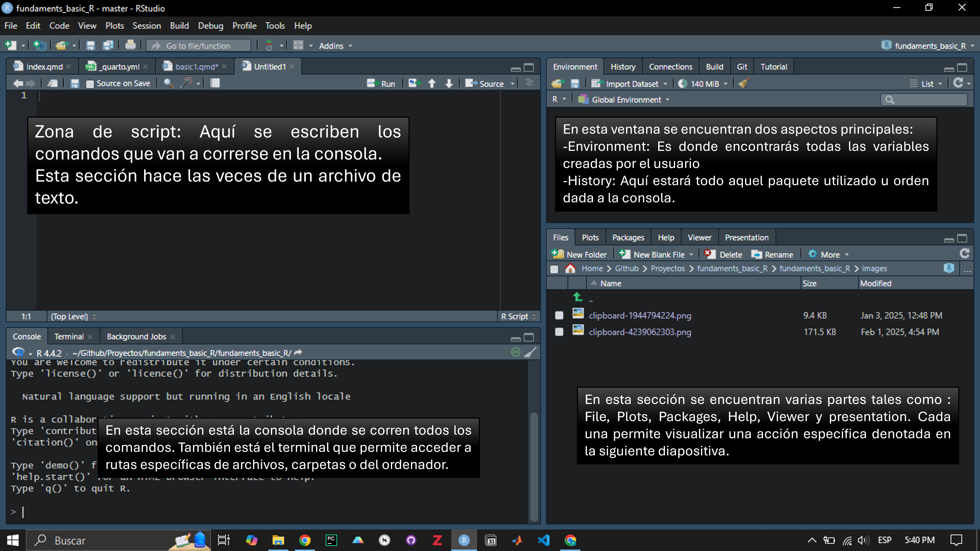Click the compile report notebook icon
980x551 pixels.
coord(215,83)
